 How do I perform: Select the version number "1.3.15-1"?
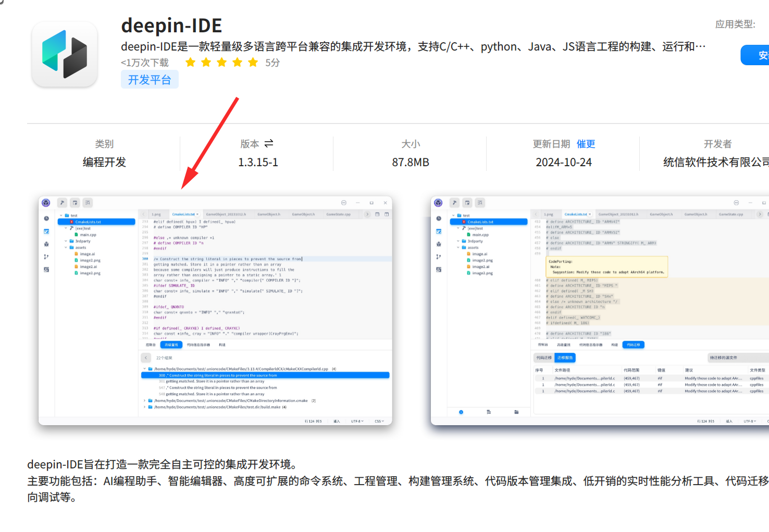[x=258, y=163]
